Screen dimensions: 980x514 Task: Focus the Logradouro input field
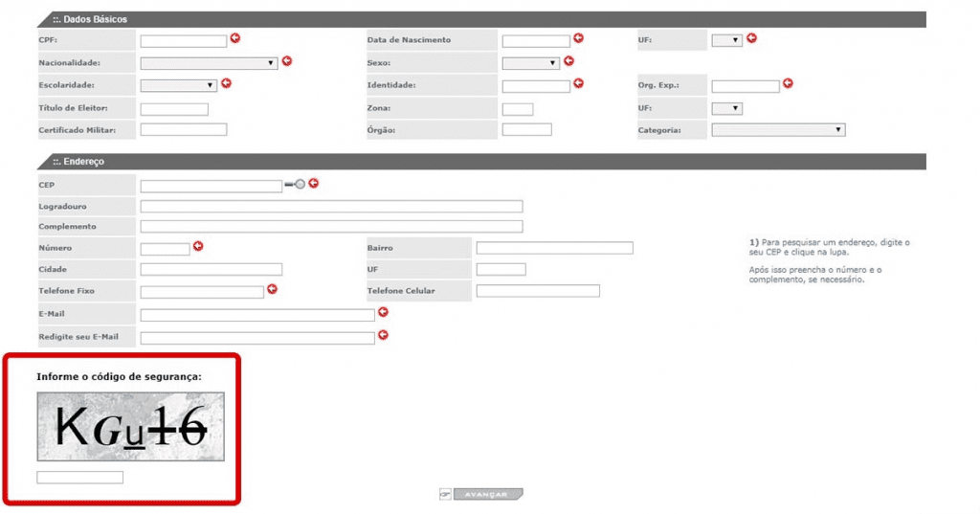click(331, 207)
